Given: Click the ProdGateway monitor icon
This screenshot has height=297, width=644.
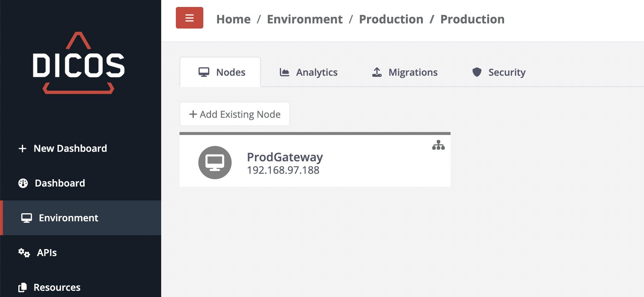Looking at the screenshot, I should (215, 162).
